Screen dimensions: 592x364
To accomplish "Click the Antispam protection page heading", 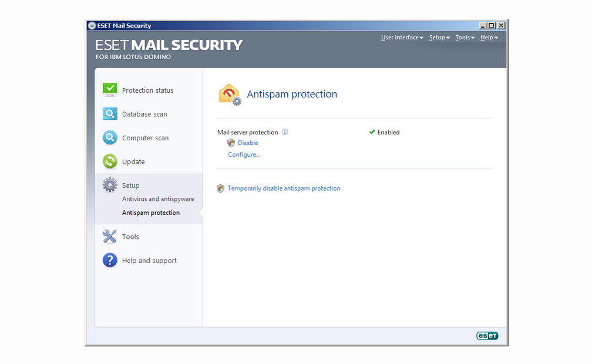I will [x=292, y=94].
